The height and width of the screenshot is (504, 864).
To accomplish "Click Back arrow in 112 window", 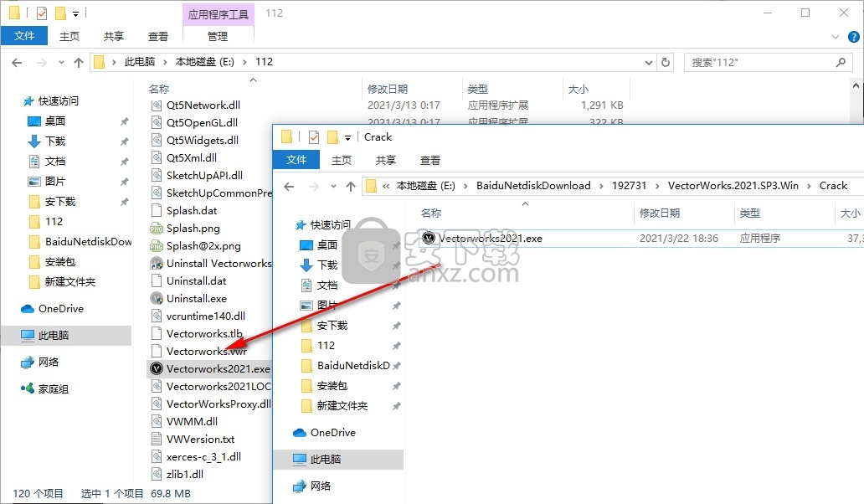I will pyautogui.click(x=17, y=62).
